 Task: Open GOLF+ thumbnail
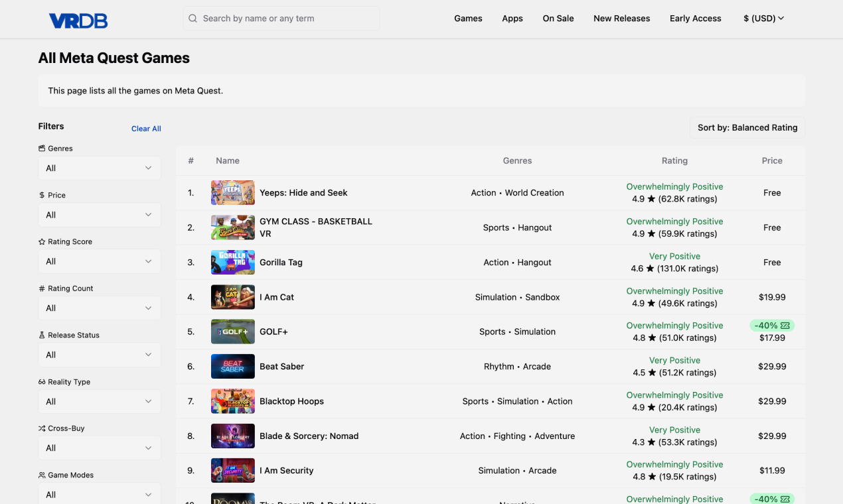click(x=233, y=332)
